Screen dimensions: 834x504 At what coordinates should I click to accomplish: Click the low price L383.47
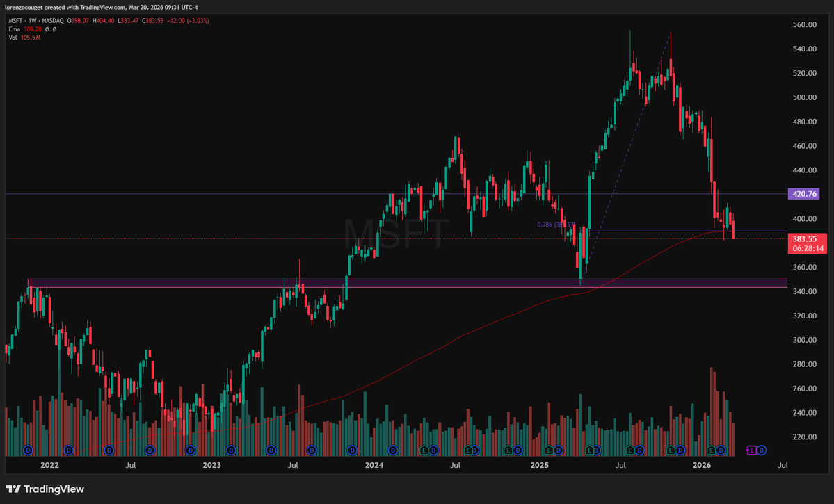pos(128,21)
